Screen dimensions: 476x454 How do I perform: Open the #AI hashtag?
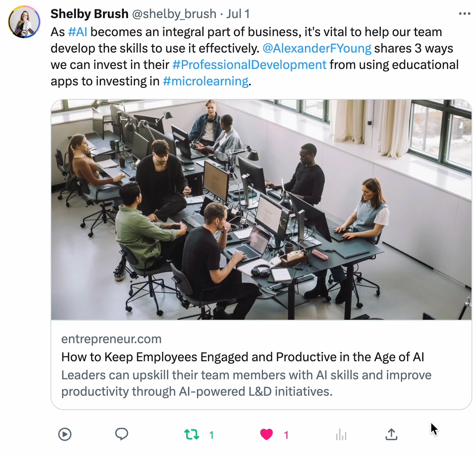pyautogui.click(x=78, y=32)
